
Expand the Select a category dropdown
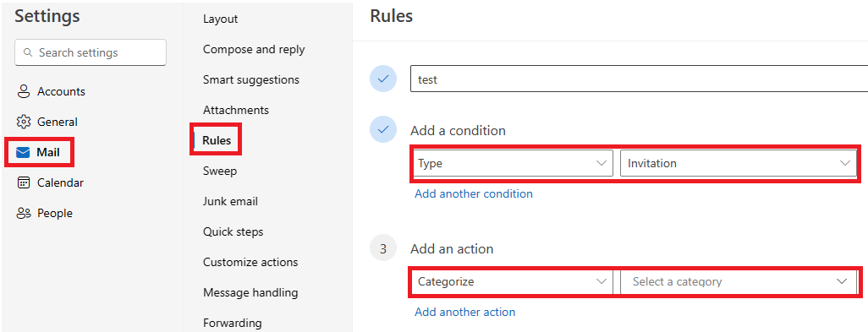(x=739, y=281)
